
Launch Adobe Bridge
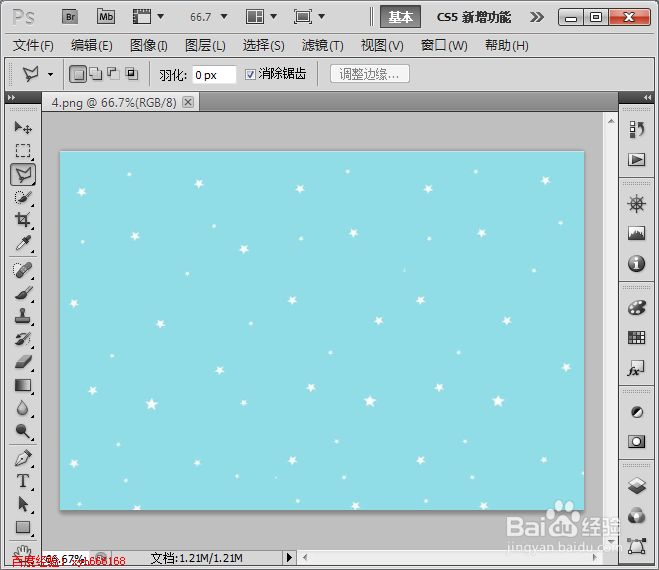tap(70, 17)
